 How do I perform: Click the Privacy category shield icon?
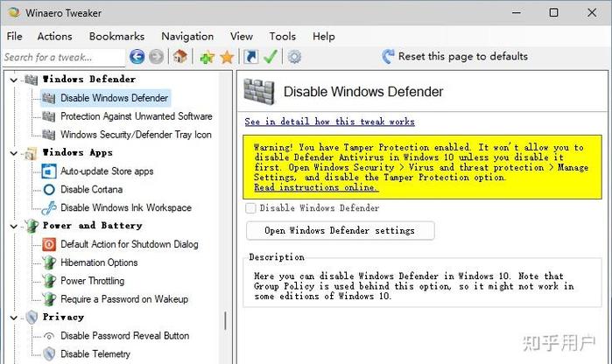click(x=32, y=317)
